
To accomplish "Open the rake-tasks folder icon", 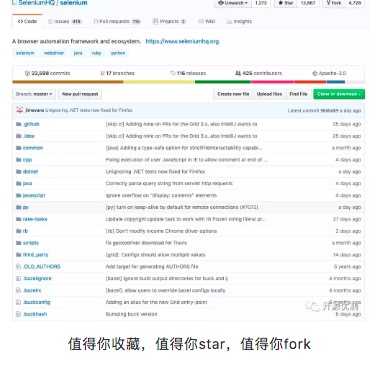I will coord(19,219).
